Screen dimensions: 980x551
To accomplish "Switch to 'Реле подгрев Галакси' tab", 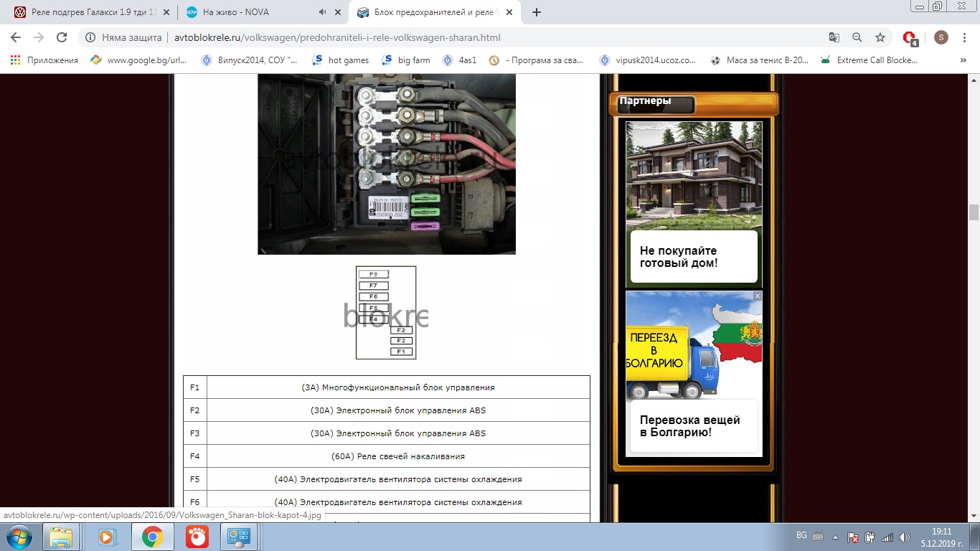I will pos(85,12).
